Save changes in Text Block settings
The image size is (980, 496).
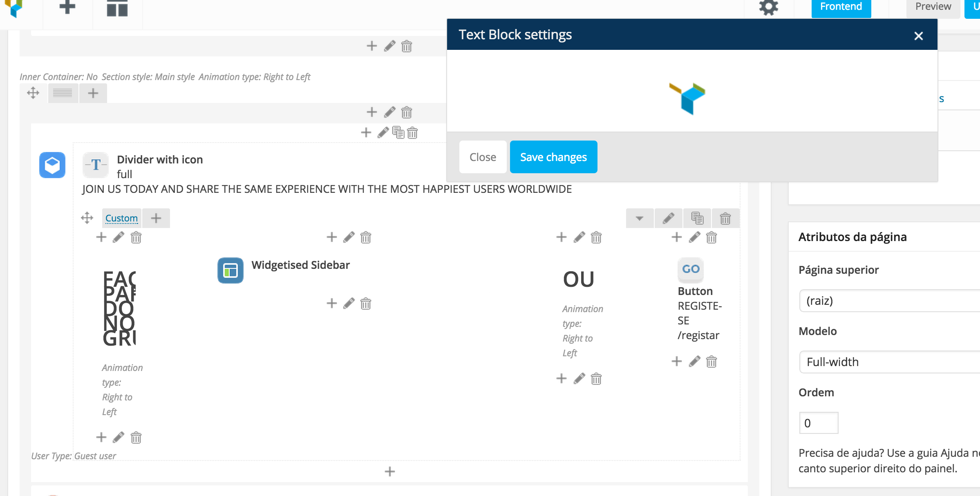coord(553,157)
